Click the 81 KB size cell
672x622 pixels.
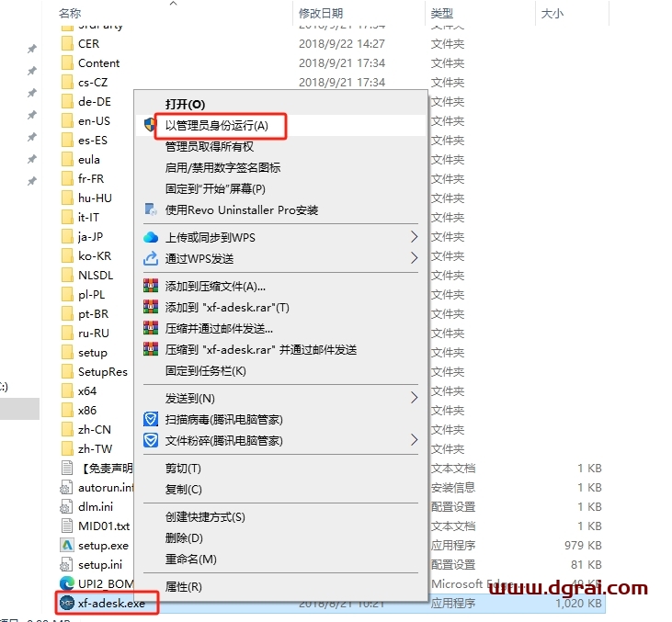pos(586,565)
